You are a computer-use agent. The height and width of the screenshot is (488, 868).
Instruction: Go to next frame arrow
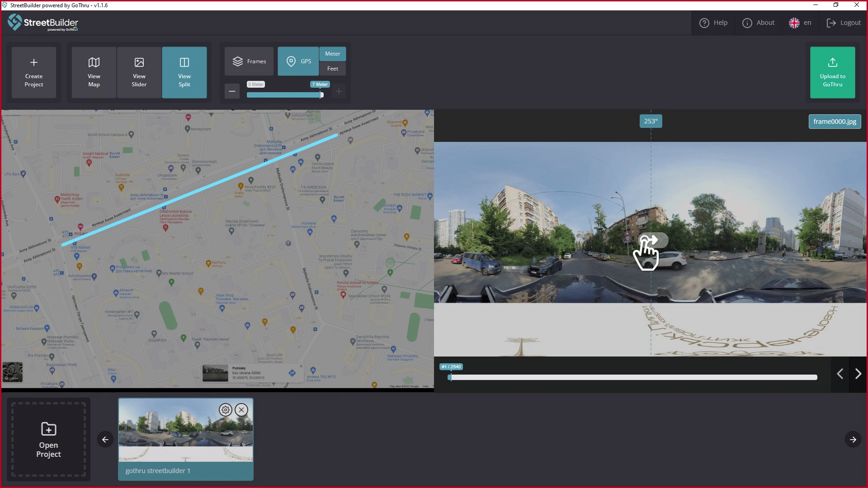point(858,374)
